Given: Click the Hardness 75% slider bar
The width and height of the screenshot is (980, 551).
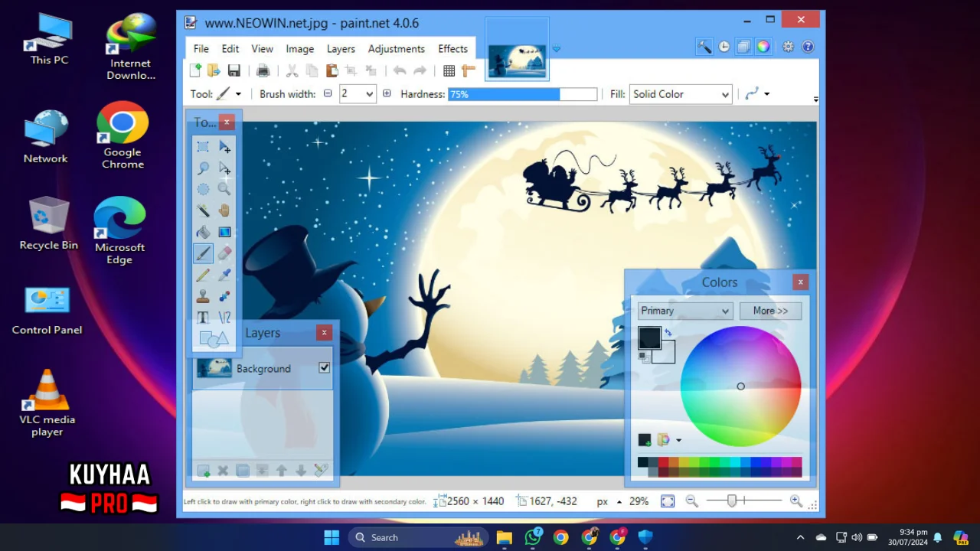Looking at the screenshot, I should (522, 94).
